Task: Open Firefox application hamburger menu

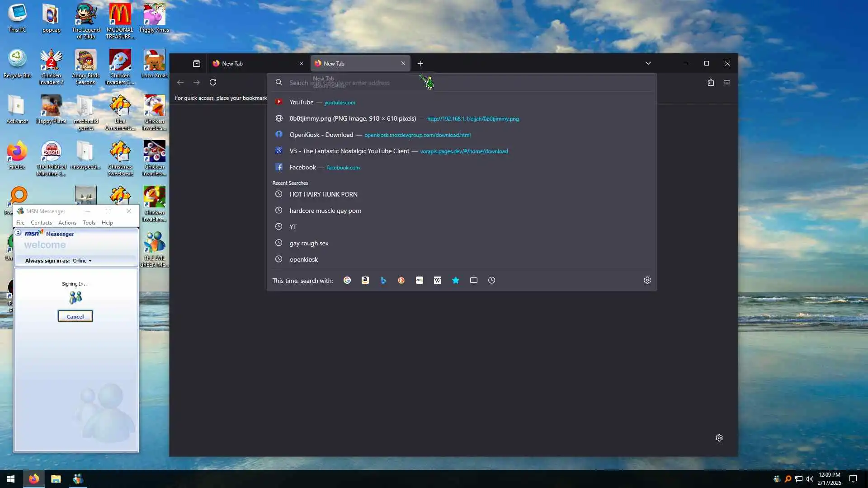Action: coord(727,82)
